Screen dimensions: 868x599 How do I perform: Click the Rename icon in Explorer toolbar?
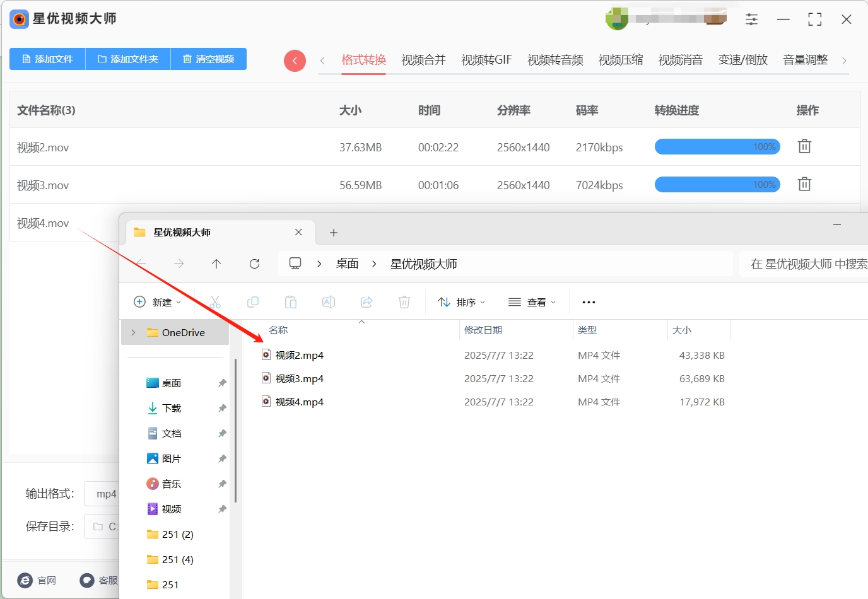pos(329,302)
